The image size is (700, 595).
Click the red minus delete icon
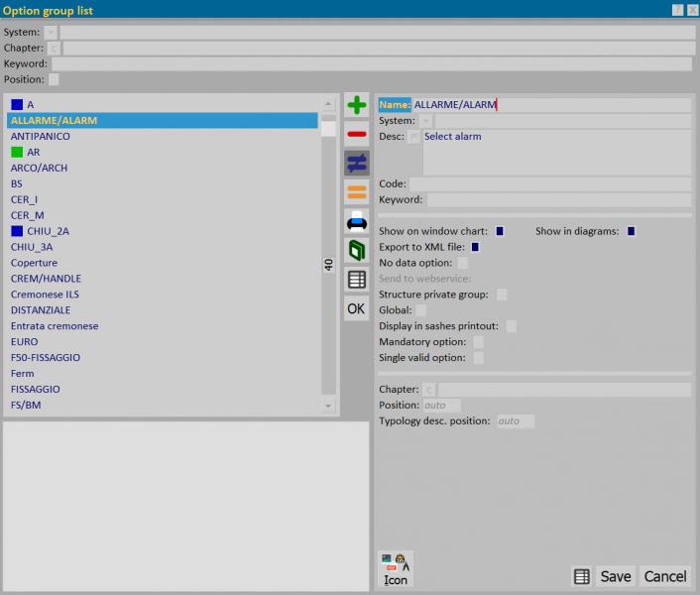(356, 134)
